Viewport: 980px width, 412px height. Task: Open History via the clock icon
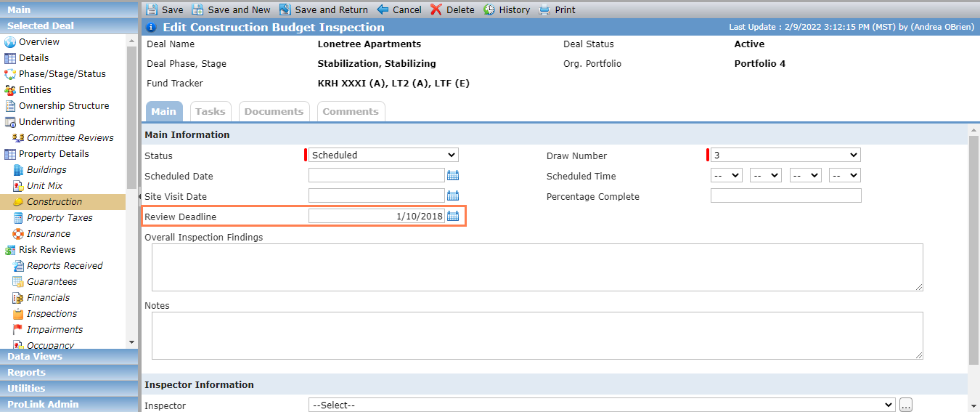click(x=489, y=9)
